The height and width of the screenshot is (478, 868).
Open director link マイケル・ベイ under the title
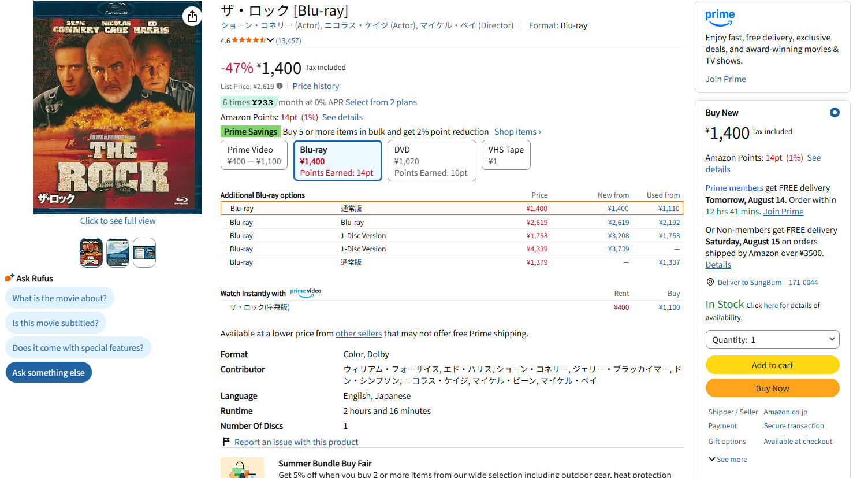click(448, 25)
